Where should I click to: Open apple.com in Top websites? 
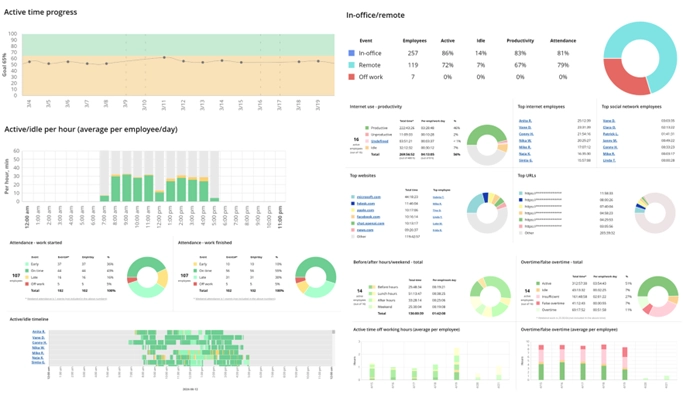tap(366, 210)
